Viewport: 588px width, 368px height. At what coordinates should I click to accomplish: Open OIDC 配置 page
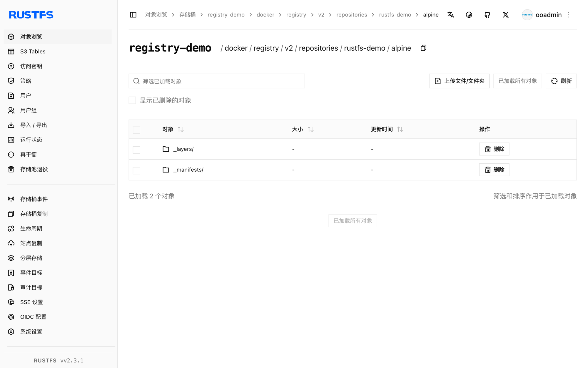(x=58, y=317)
